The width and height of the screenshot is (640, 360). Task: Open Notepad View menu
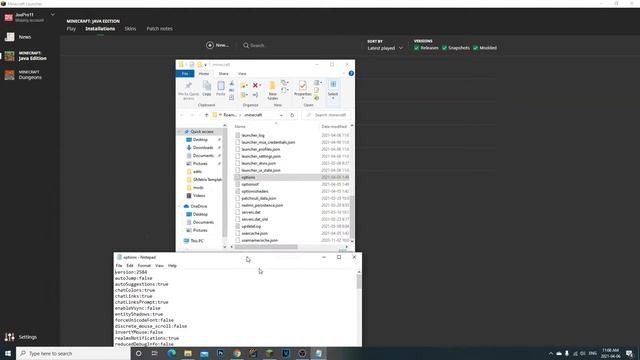click(159, 266)
